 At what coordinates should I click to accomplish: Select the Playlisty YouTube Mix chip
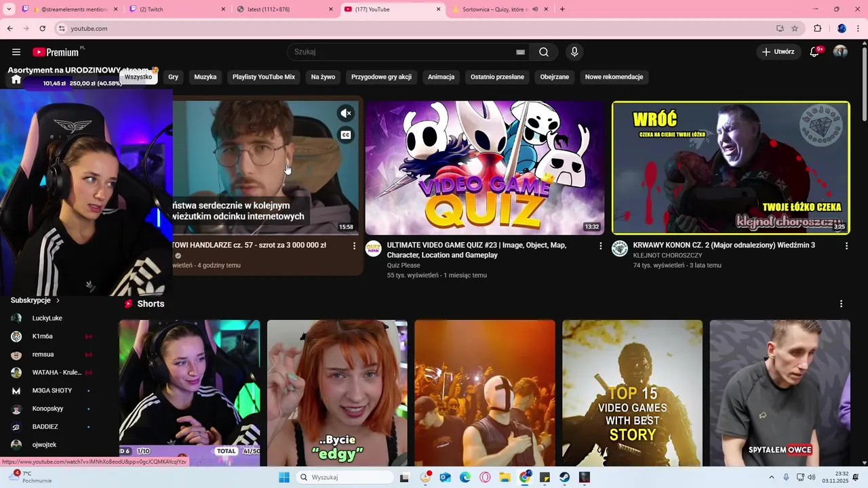(264, 77)
